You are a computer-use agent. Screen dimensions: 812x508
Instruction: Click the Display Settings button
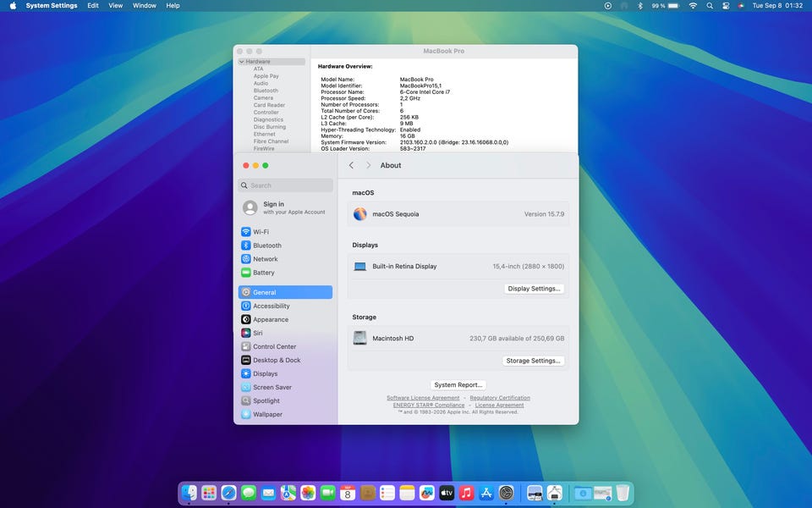point(534,289)
